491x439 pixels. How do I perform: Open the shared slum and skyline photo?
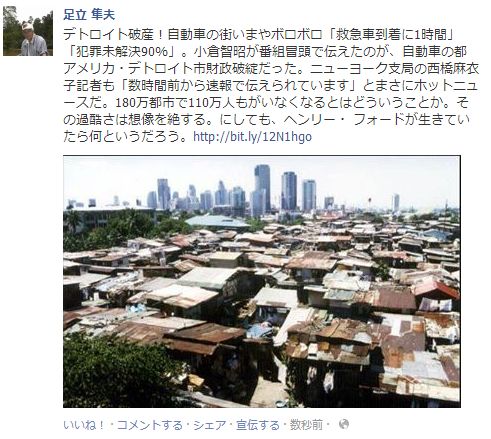pyautogui.click(x=262, y=282)
